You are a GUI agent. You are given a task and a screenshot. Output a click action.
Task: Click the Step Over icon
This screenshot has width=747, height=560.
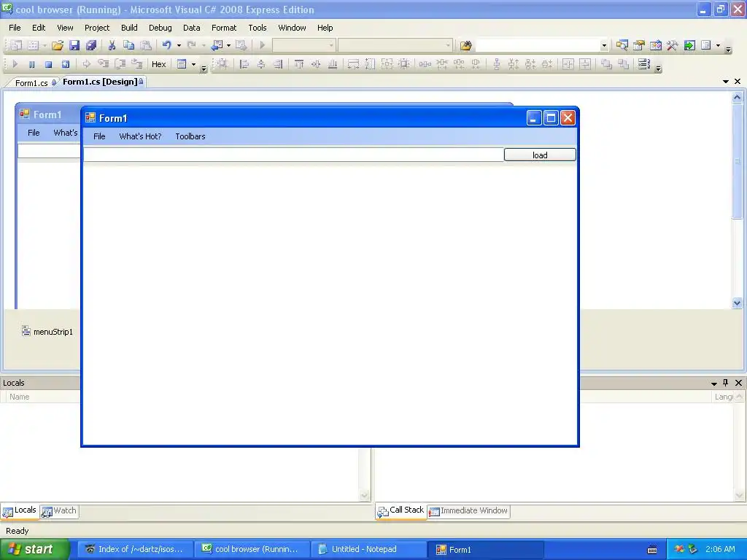coord(120,64)
